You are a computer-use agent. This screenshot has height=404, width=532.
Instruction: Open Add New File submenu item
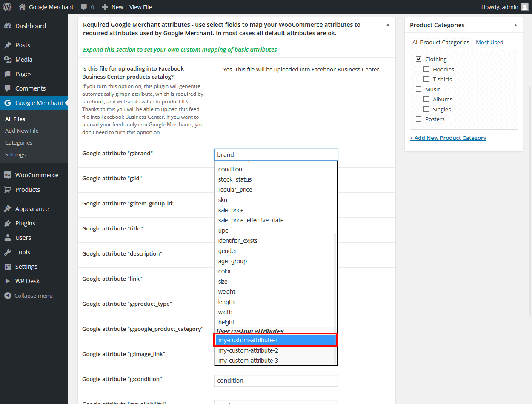[x=22, y=131]
